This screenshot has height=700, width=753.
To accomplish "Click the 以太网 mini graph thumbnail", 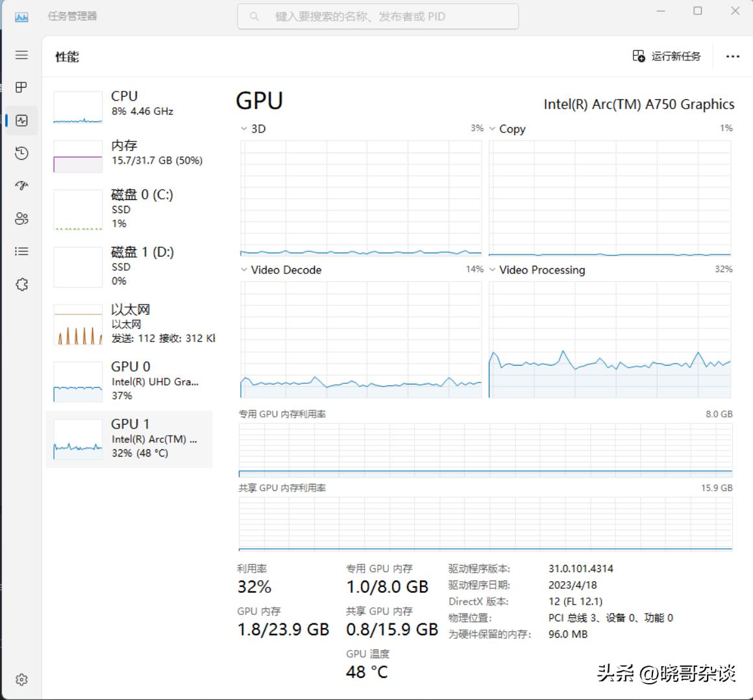I will [78, 324].
